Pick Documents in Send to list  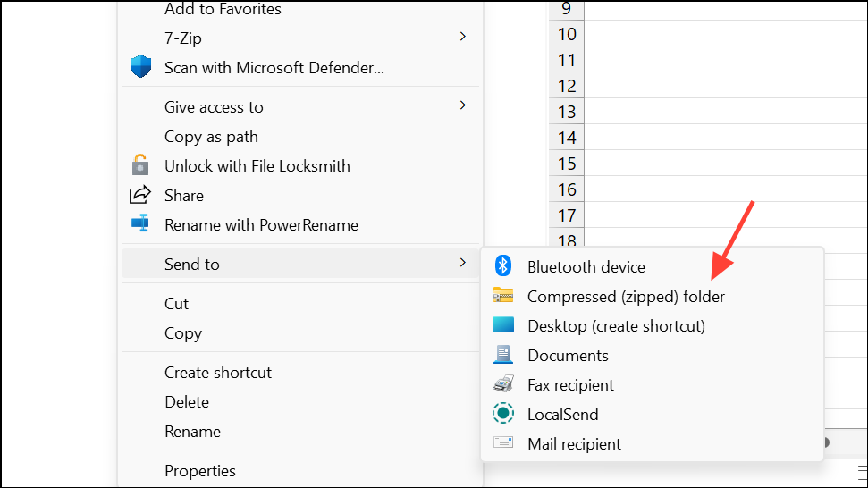pyautogui.click(x=568, y=356)
